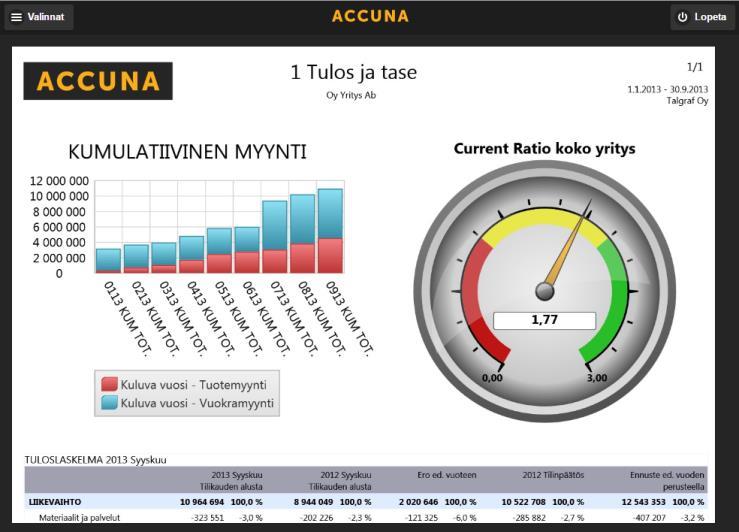Image resolution: width=739 pixels, height=532 pixels.
Task: Click the page indicator '1/1'
Action: coord(695,67)
